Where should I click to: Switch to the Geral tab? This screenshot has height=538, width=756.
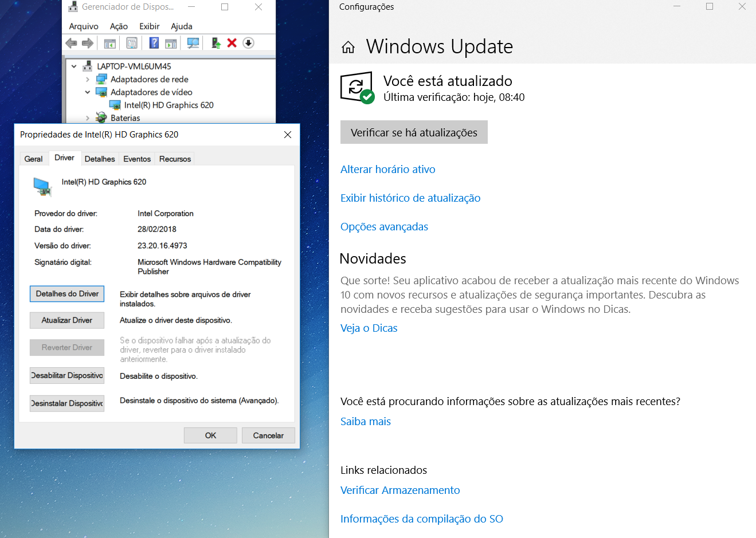coord(33,159)
